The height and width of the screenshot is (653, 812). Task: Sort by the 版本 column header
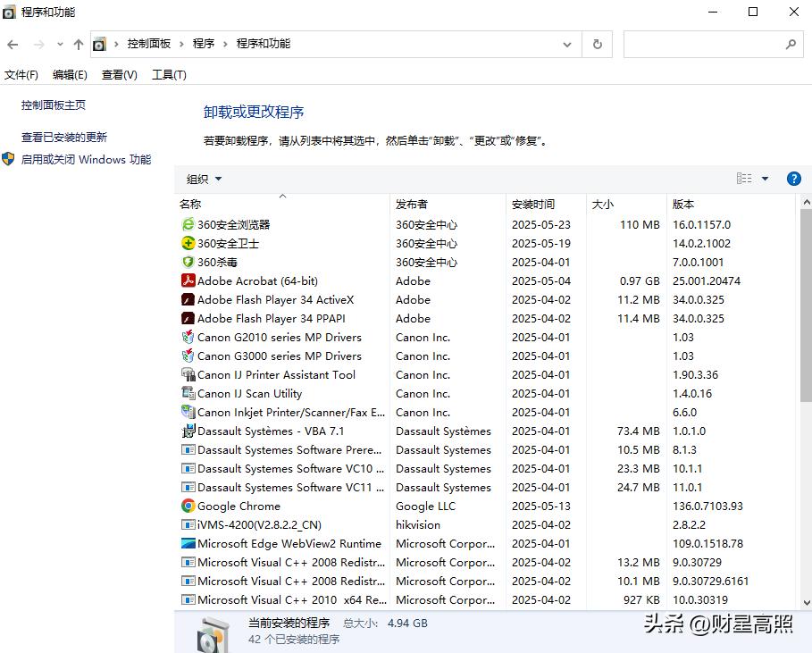pos(731,204)
